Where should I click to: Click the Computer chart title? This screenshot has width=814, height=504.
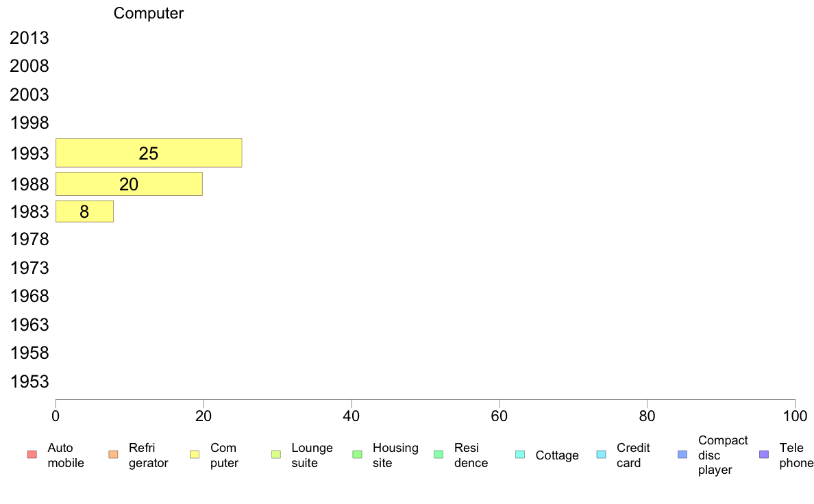[x=149, y=14]
